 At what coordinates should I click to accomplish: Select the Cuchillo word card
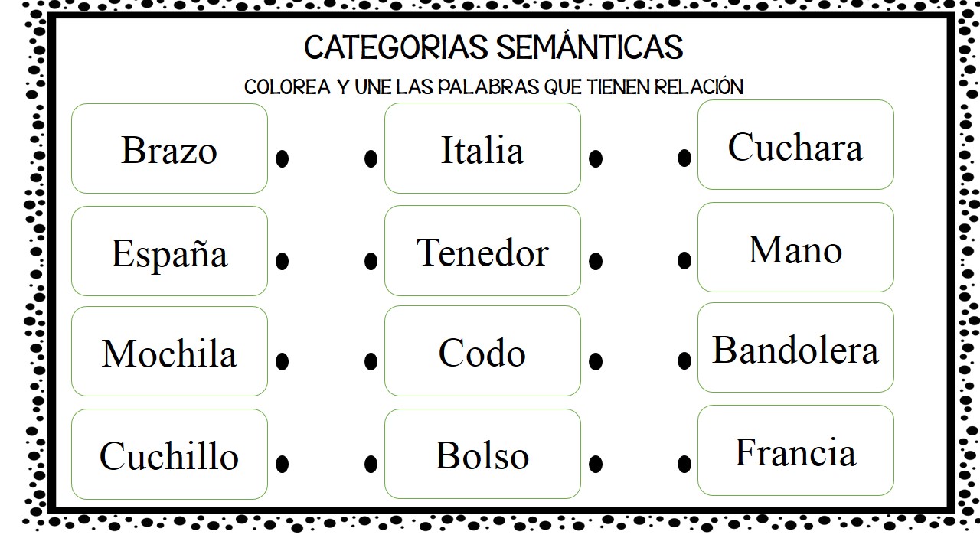[x=169, y=454]
